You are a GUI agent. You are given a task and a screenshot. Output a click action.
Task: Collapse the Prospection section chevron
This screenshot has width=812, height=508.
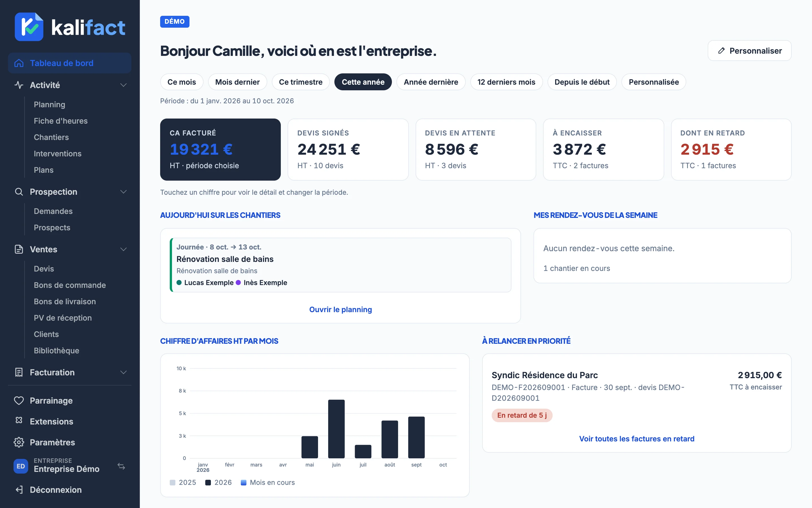click(123, 192)
